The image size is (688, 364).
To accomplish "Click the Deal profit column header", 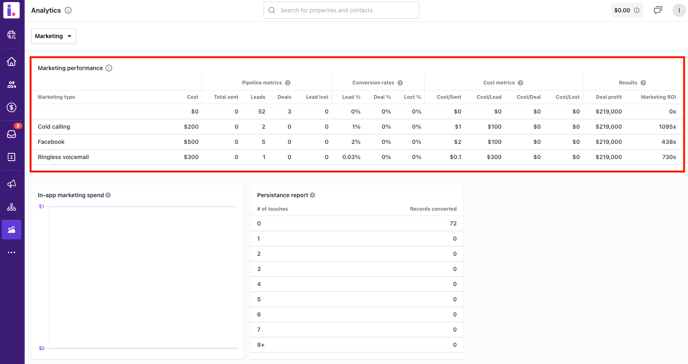I will [609, 97].
